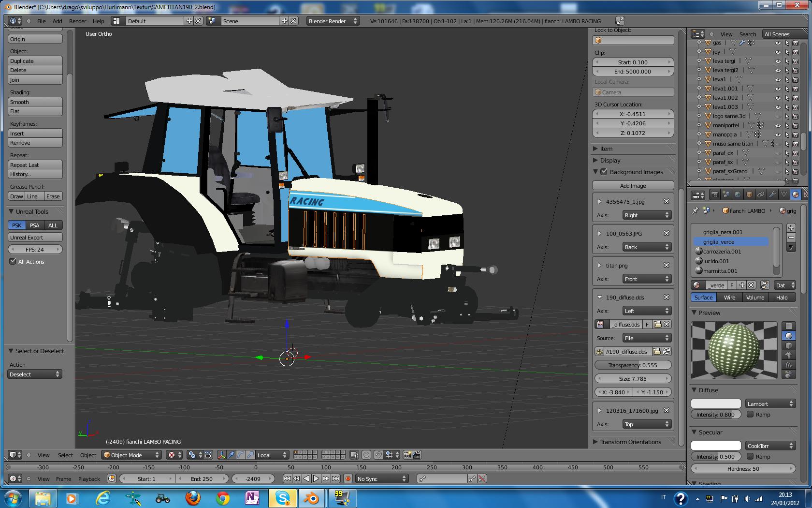
Task: Open the File menu
Action: [42, 21]
